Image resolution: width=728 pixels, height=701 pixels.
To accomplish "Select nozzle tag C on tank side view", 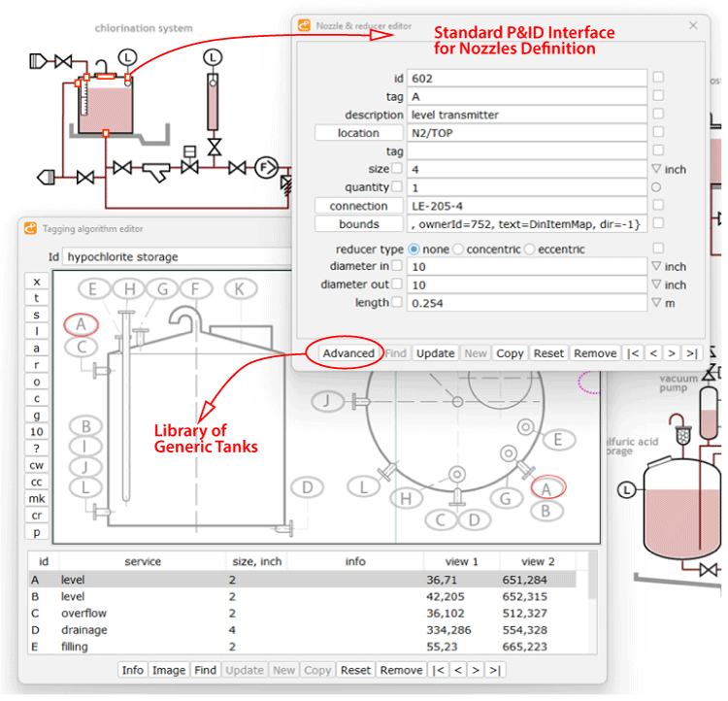I will (82, 349).
